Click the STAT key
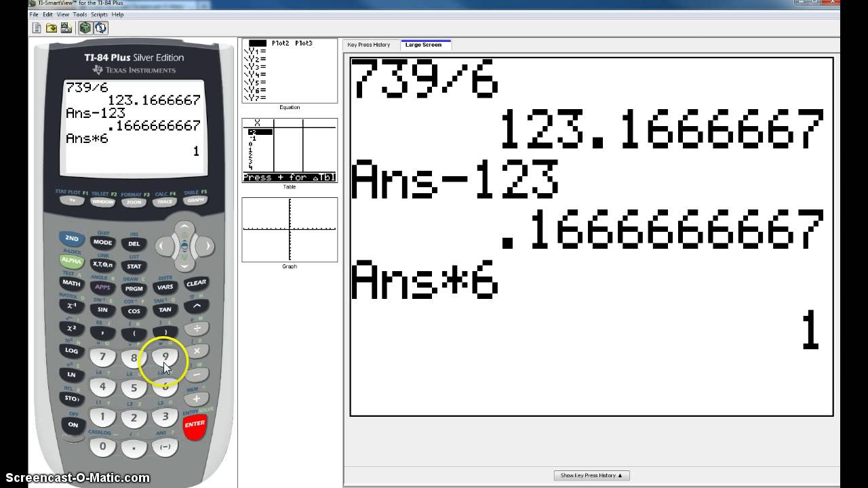The width and height of the screenshot is (868, 488). tap(134, 266)
